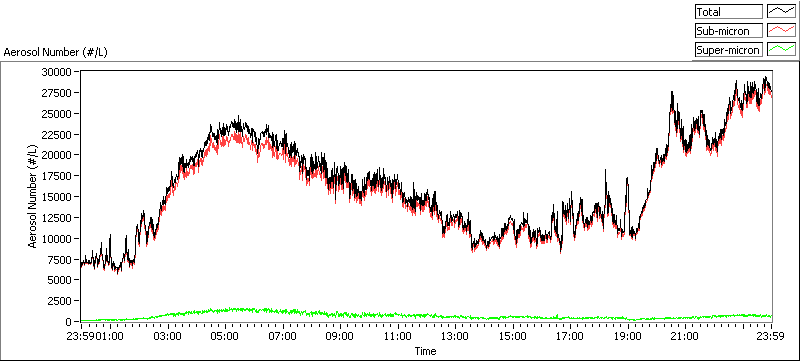The width and height of the screenshot is (800, 361).
Task: Click the 21:00 time axis label
Action: coord(685,336)
